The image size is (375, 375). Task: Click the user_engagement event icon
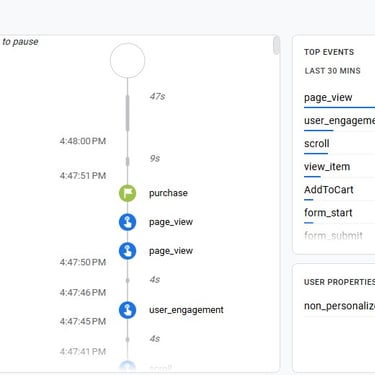pyautogui.click(x=127, y=310)
